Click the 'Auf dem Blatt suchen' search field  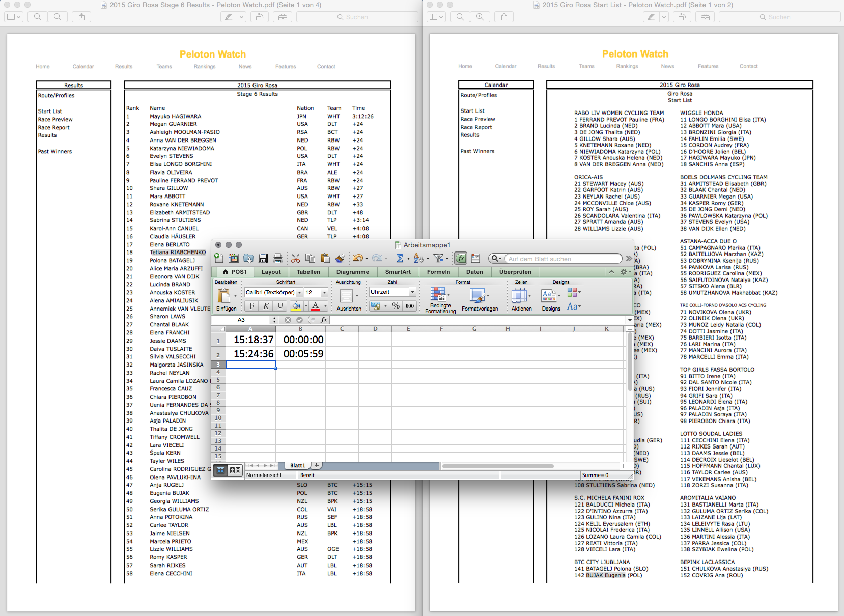pos(562,259)
